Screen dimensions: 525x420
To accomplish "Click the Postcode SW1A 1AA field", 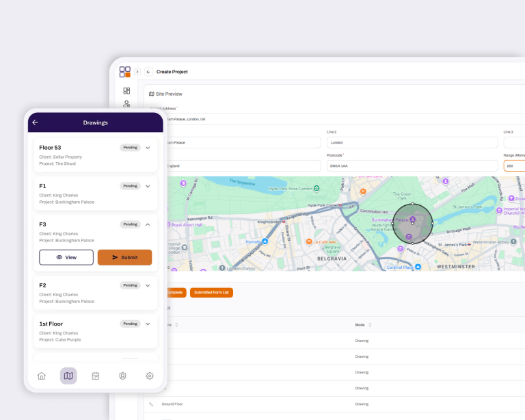I will click(x=412, y=166).
